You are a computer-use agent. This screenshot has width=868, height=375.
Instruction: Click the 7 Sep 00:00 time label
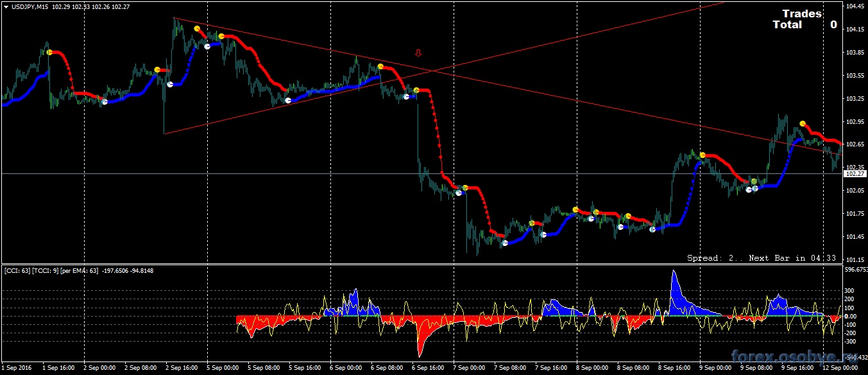point(470,369)
